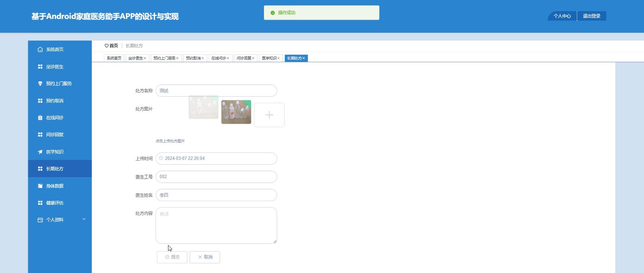Click the paper plane icon beside 医学知识

(x=40, y=152)
